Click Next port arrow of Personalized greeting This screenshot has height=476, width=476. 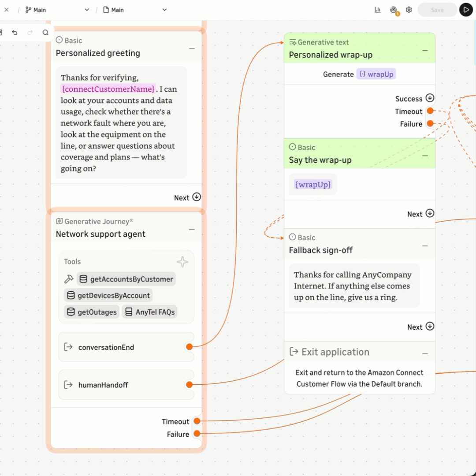197,197
